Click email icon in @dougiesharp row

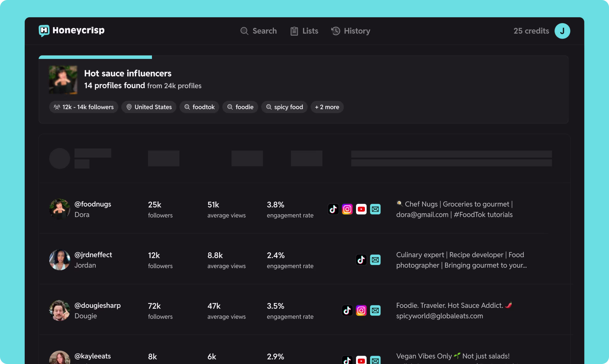[375, 310]
